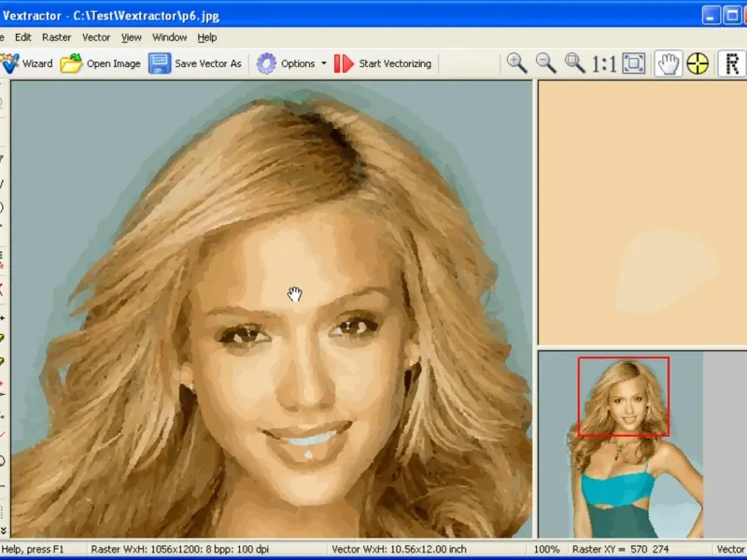Image resolution: width=747 pixels, height=560 pixels.
Task: Set zoom to 1:1
Action: [604, 63]
